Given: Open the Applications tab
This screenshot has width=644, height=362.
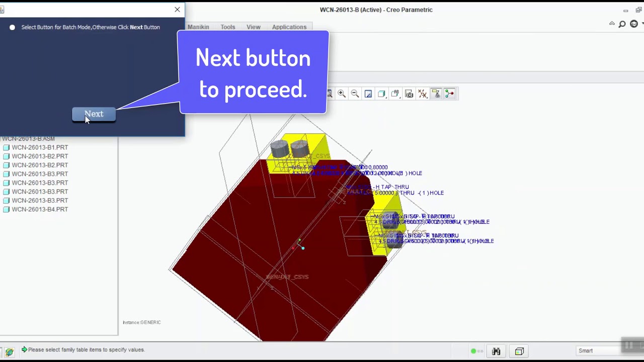Looking at the screenshot, I should [x=289, y=27].
